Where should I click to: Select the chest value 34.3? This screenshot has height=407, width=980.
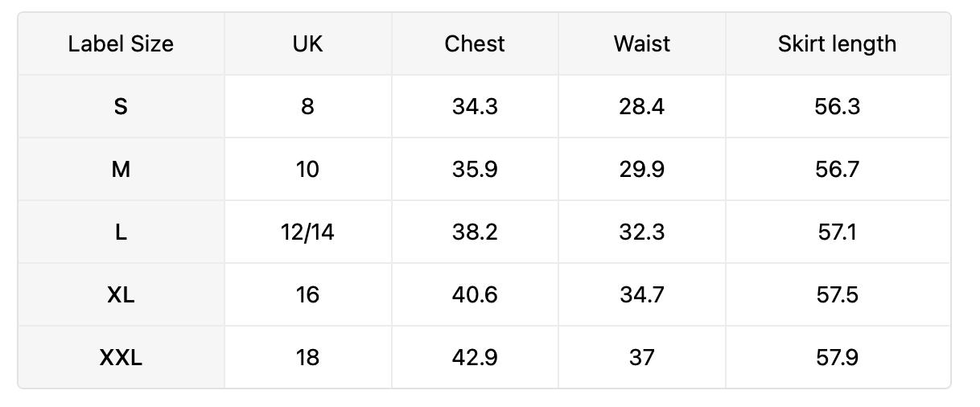(475, 106)
